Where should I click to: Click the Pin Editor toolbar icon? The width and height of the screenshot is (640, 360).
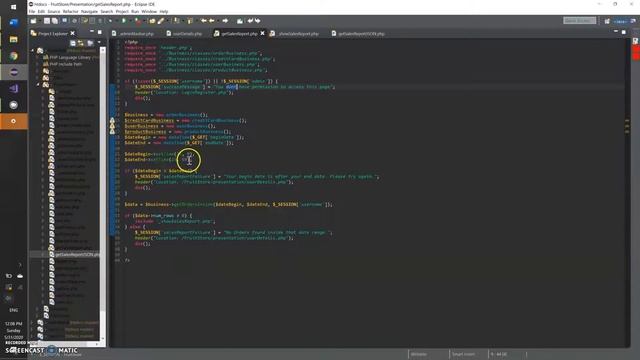click(240, 21)
